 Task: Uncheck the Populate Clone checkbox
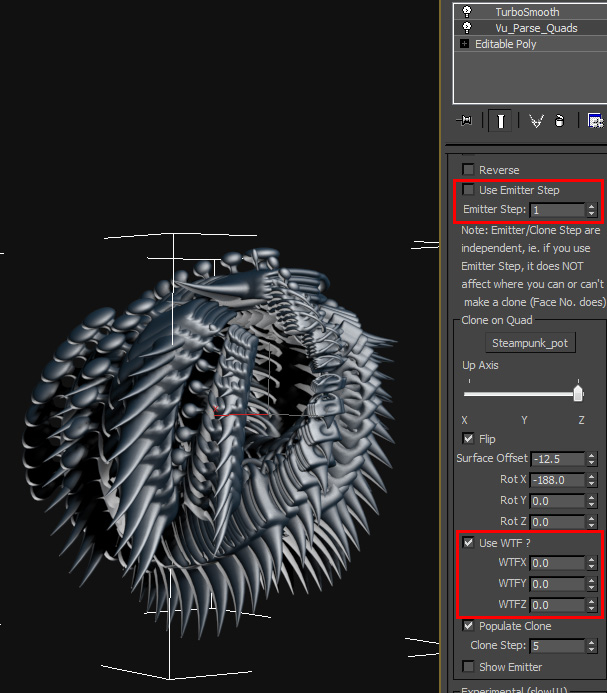click(x=468, y=625)
